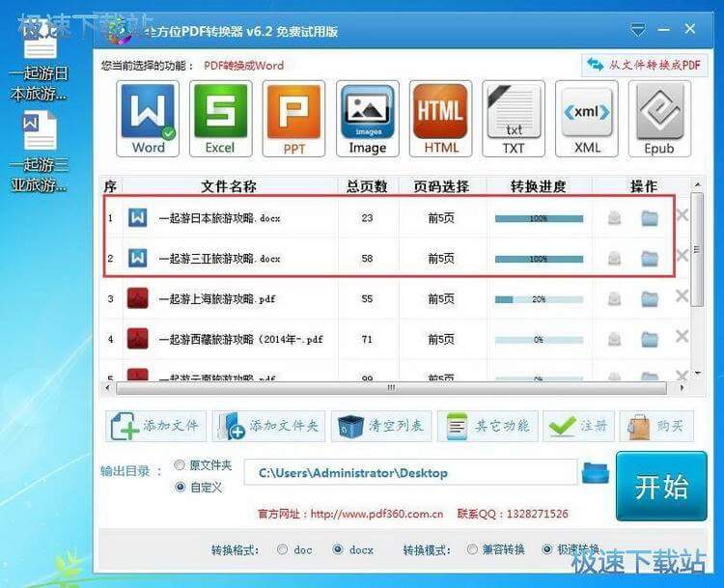Image resolution: width=724 pixels, height=588 pixels.
Task: Remove 一起游三亚旅游攻略.docx from list
Action: coord(682,255)
